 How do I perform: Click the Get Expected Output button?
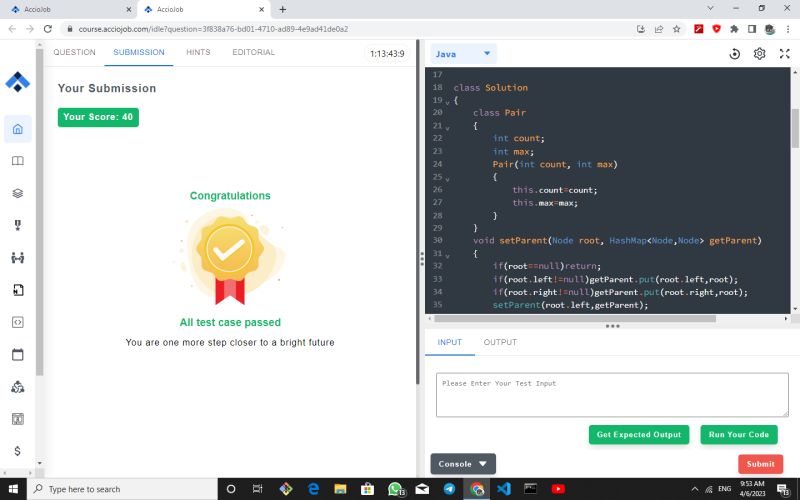point(639,435)
